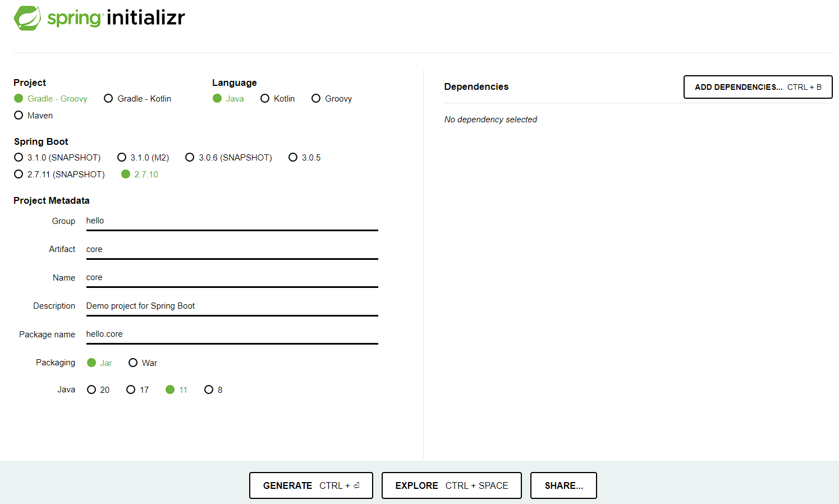The width and height of the screenshot is (839, 504).
Task: Select Java version 20
Action: 98,390
